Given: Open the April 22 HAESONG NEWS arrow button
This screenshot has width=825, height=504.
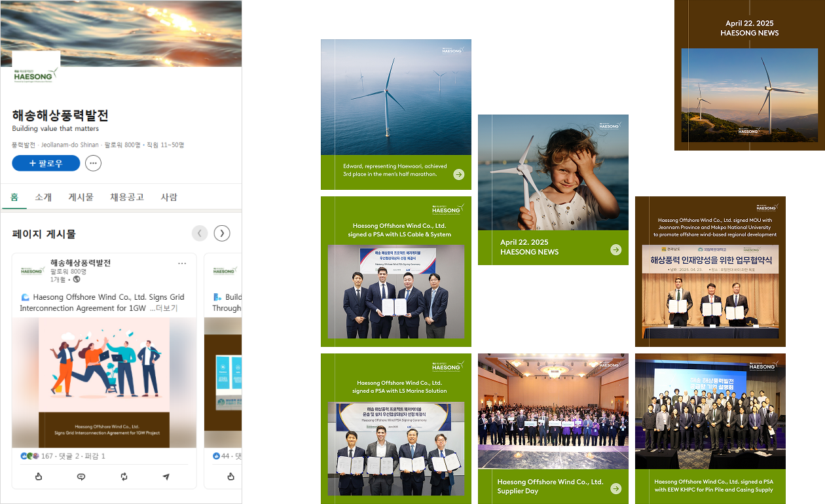Looking at the screenshot, I should (x=615, y=249).
